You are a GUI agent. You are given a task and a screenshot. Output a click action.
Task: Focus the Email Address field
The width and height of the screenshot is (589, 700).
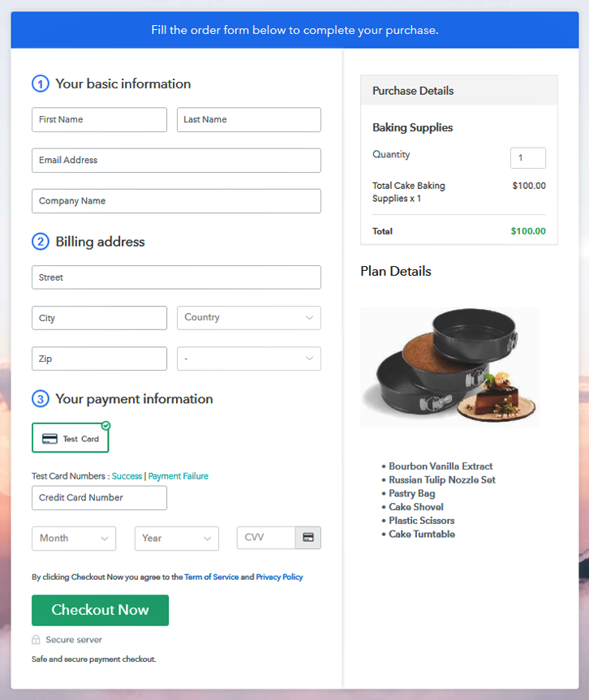176,161
